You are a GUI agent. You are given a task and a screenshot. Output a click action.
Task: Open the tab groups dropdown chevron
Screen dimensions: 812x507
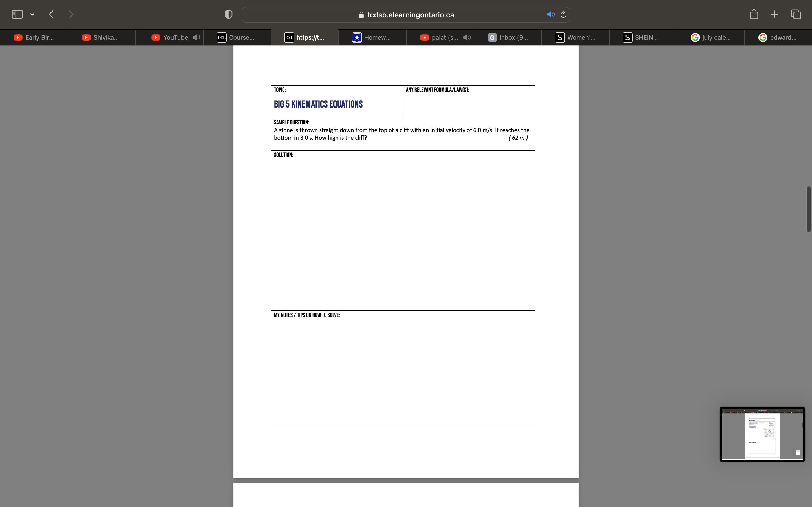click(32, 14)
